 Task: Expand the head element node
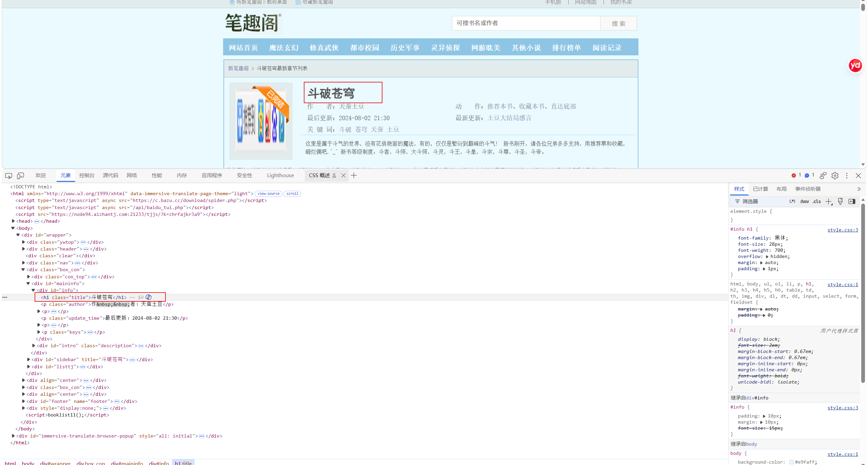[x=13, y=221]
